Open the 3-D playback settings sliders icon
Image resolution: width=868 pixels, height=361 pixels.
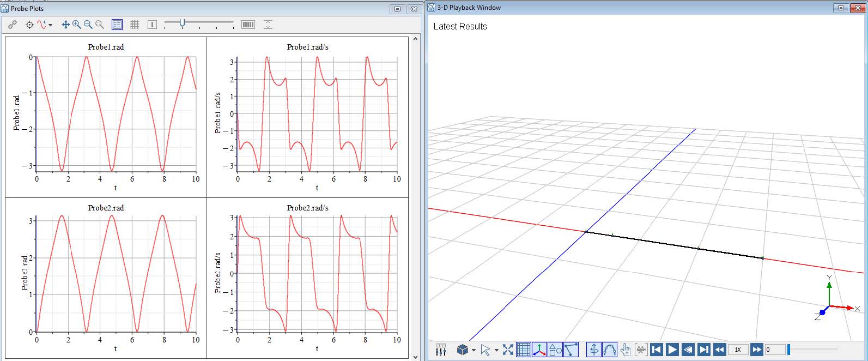click(441, 350)
